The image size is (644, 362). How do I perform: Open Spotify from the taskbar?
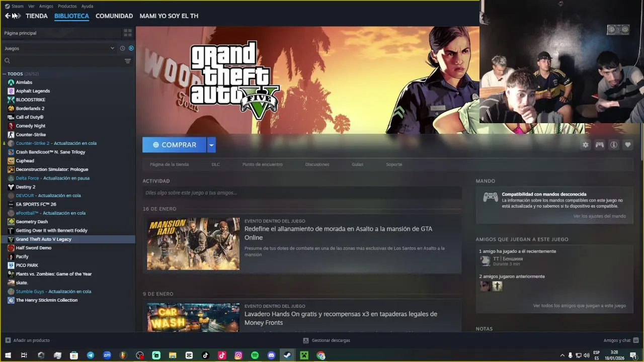click(x=255, y=355)
